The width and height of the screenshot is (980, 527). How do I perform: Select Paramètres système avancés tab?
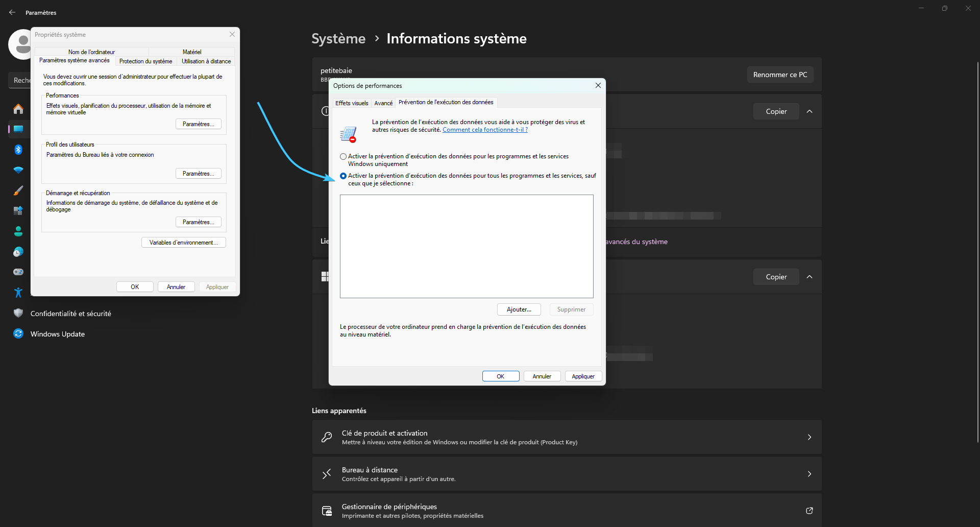click(x=75, y=60)
